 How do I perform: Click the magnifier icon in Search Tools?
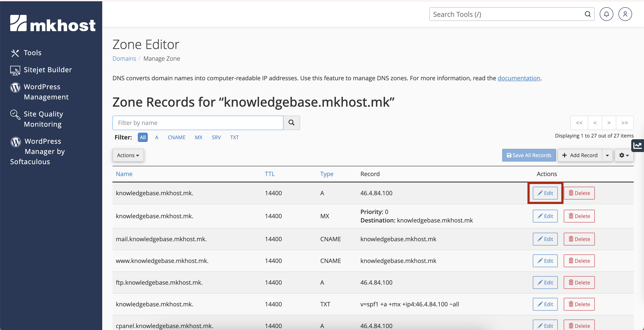pyautogui.click(x=588, y=14)
